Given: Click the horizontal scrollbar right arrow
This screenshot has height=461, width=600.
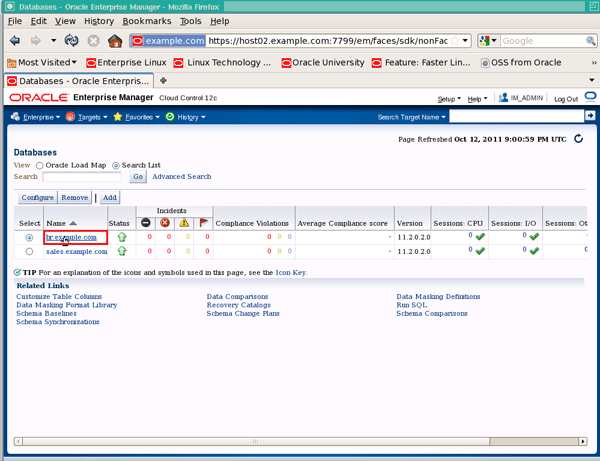Looking at the screenshot, I should click(583, 441).
